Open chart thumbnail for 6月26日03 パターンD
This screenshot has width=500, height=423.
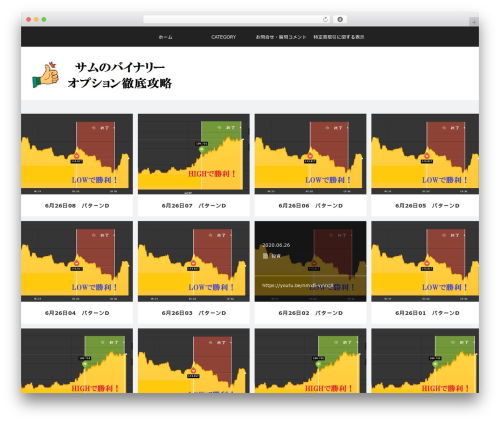pyautogui.click(x=194, y=261)
